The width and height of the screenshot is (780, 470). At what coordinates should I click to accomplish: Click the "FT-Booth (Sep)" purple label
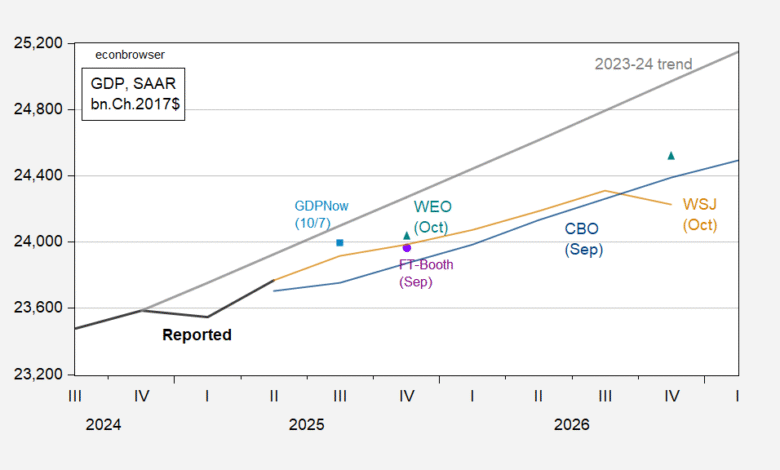(x=426, y=273)
